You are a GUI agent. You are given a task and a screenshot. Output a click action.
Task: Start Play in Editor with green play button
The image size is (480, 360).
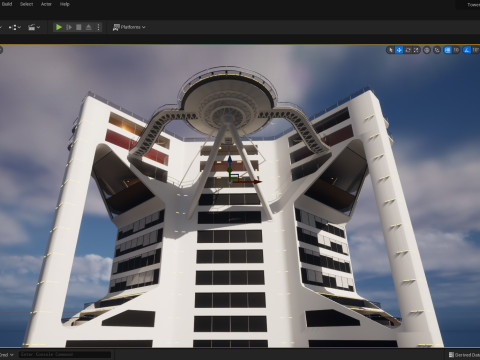59,27
